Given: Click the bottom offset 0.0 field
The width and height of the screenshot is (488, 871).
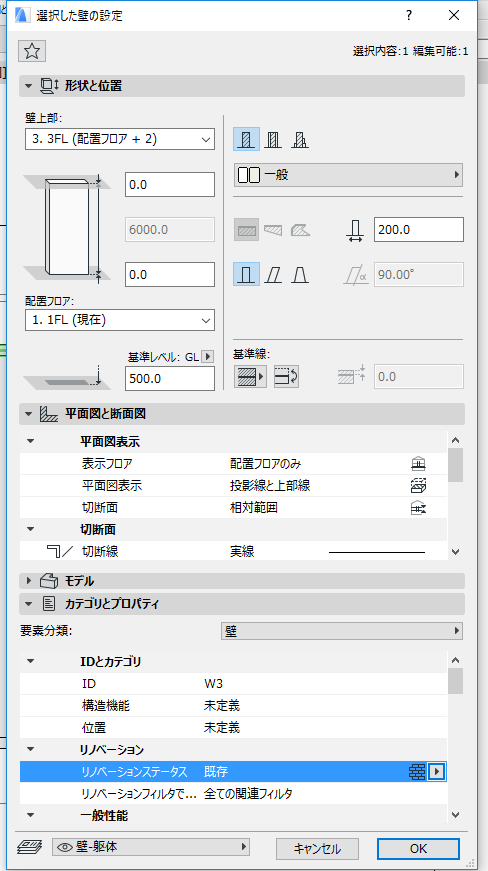Looking at the screenshot, I should pos(170,274).
